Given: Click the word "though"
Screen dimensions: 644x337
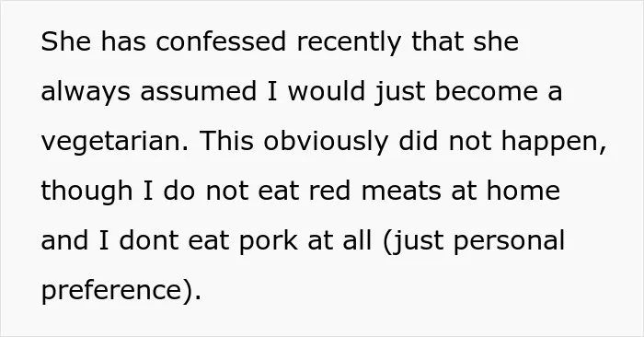Looking at the screenshot, I should (86, 192).
